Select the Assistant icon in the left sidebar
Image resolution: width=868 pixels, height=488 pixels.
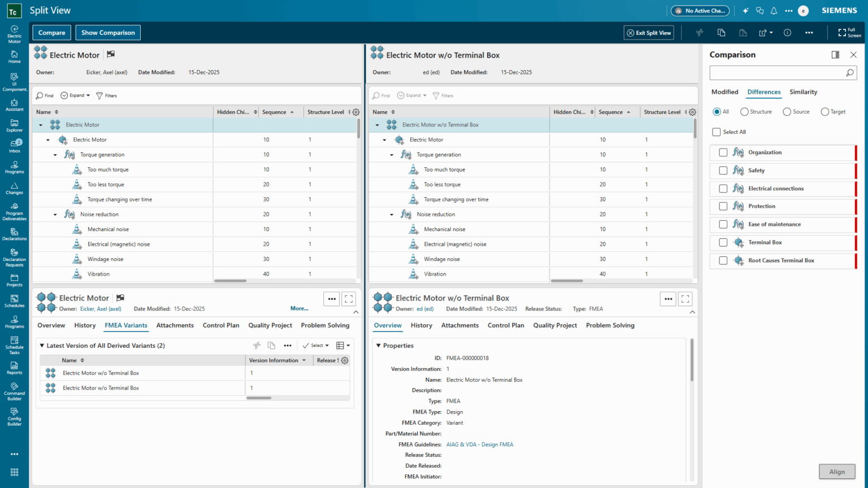coord(14,103)
